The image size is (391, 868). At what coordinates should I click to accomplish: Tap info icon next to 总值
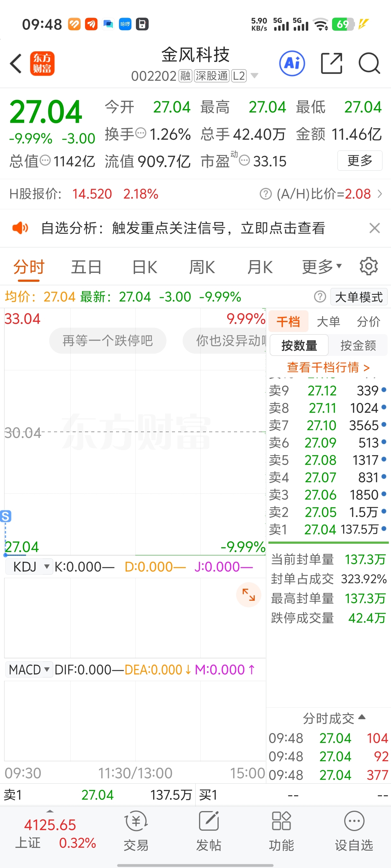[45, 160]
